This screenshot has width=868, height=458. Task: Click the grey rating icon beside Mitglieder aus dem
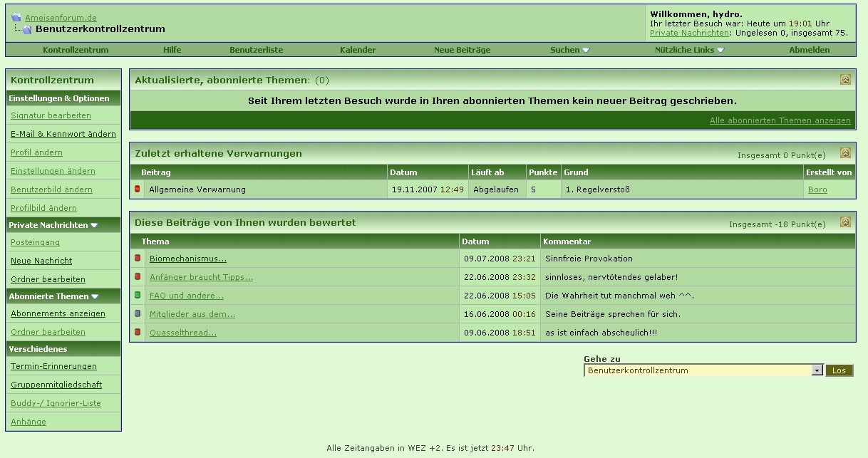click(x=138, y=313)
